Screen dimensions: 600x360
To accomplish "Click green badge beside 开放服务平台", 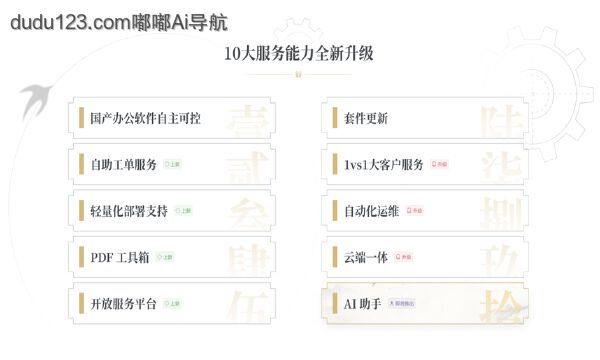I will (x=172, y=303).
